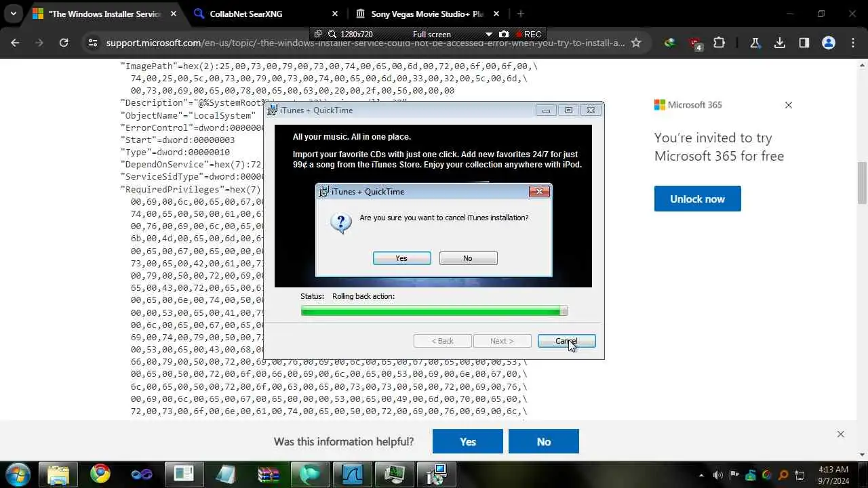Screen dimensions: 868x488
Task: Open Chrome three-dot menu
Action: tap(852, 43)
